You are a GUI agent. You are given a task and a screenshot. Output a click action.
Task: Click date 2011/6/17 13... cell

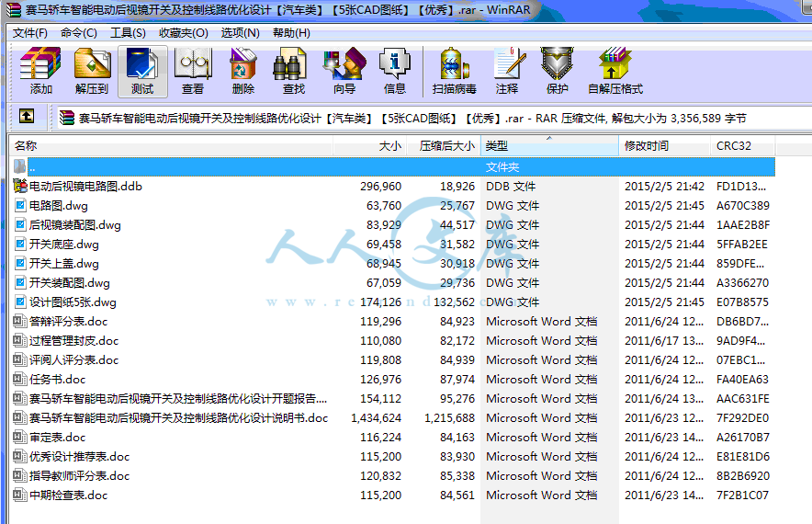click(x=664, y=340)
